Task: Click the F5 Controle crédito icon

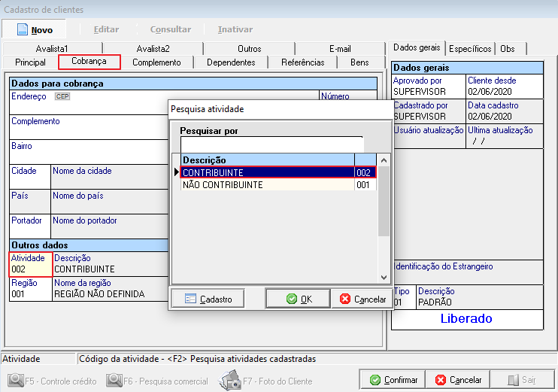Action: pos(15,381)
